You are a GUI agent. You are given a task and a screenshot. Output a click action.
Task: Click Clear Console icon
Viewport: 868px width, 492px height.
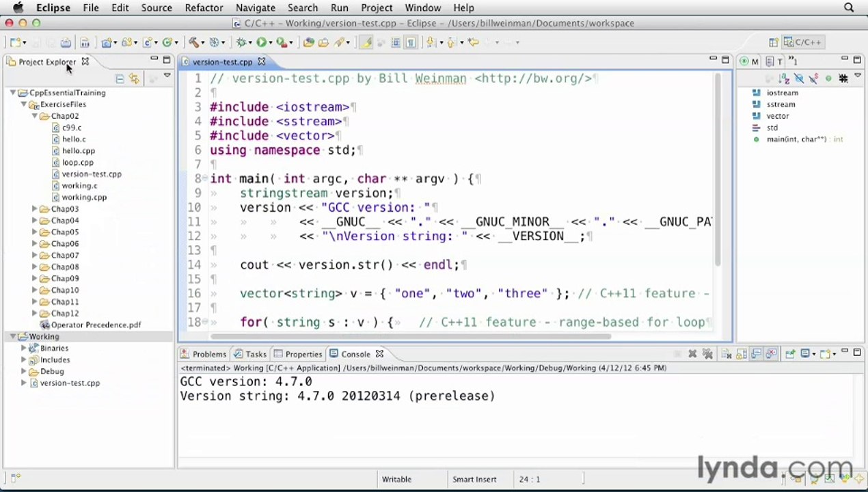(x=727, y=354)
